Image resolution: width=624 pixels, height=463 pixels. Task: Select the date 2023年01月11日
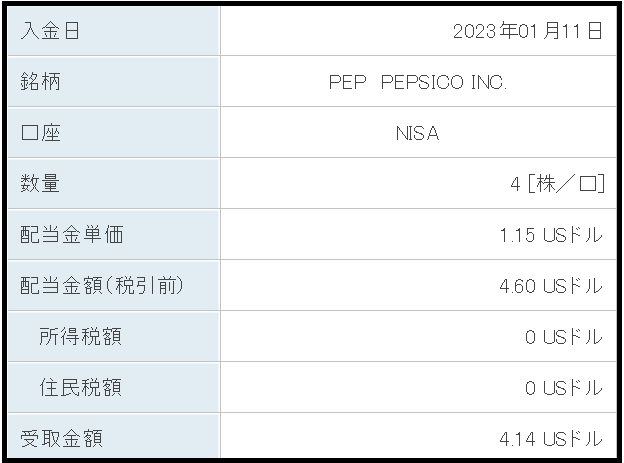(x=528, y=31)
